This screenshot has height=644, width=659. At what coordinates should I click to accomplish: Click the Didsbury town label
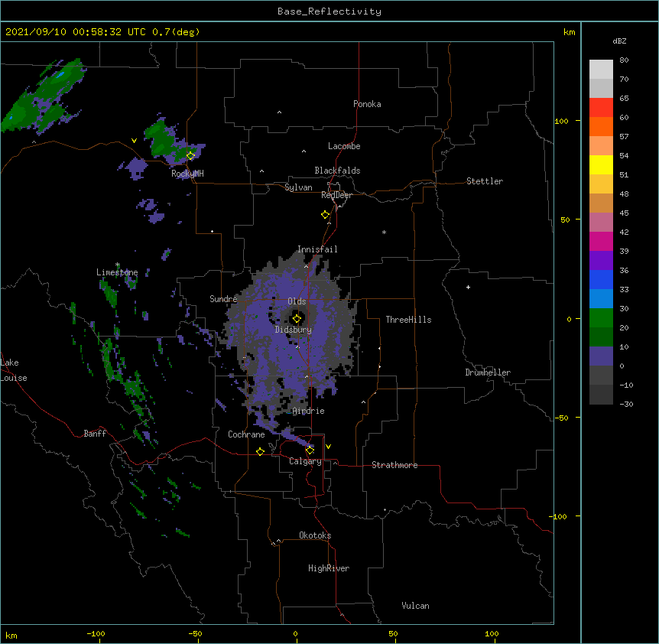294,330
